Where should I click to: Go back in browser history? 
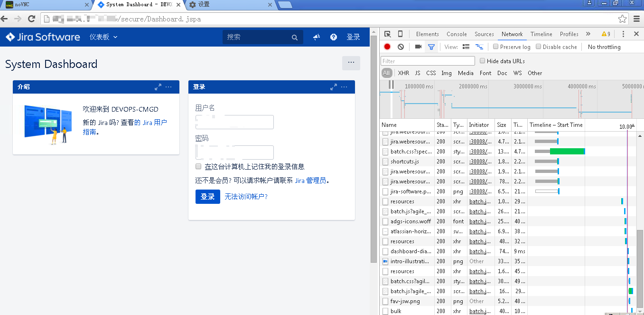pos(5,19)
